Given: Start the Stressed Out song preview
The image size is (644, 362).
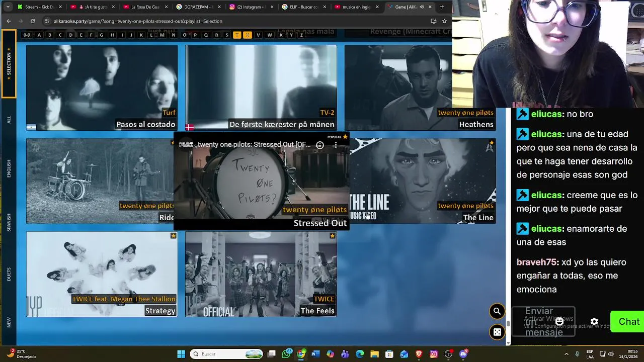Looking at the screenshot, I should pos(261,181).
